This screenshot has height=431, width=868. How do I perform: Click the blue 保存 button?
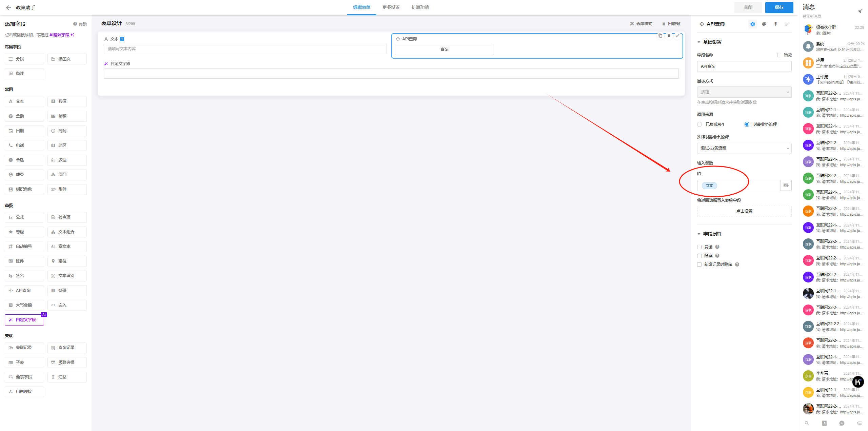point(779,7)
